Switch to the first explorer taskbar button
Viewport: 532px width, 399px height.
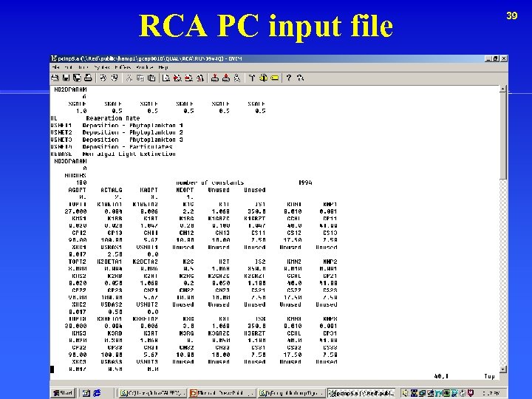(153, 393)
